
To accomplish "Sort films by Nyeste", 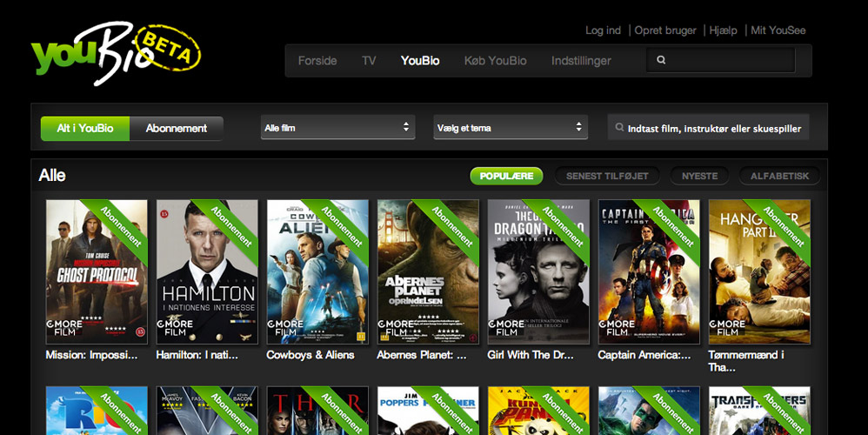I will (x=700, y=176).
